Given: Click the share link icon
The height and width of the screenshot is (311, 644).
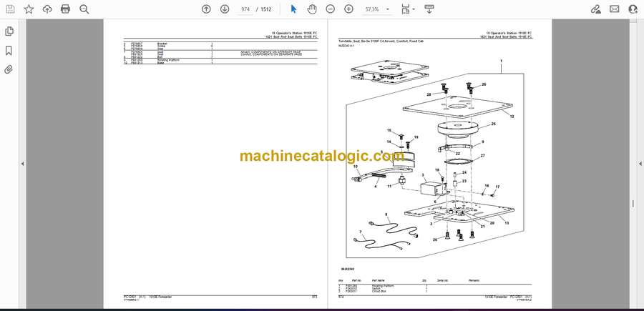Looking at the screenshot, I should click(x=596, y=9).
